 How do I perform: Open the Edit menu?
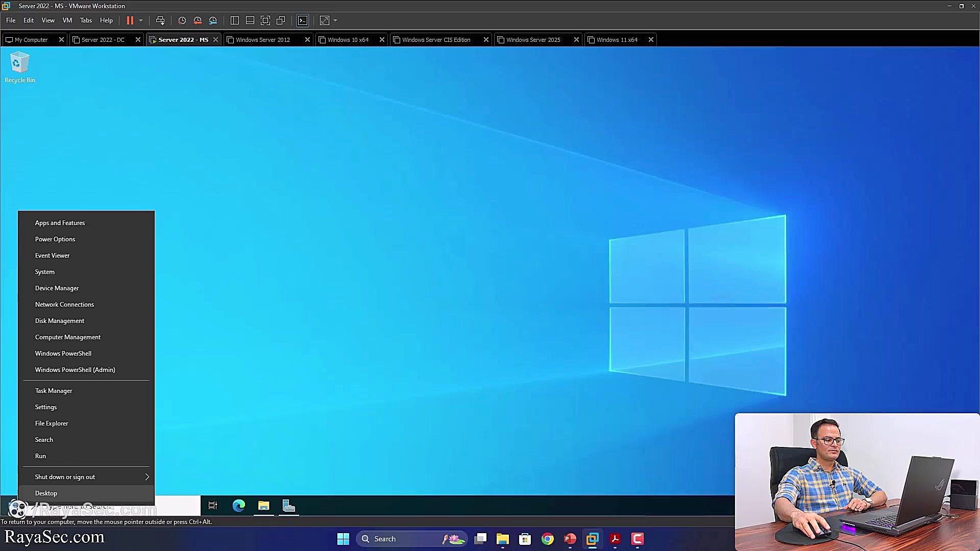point(29,20)
